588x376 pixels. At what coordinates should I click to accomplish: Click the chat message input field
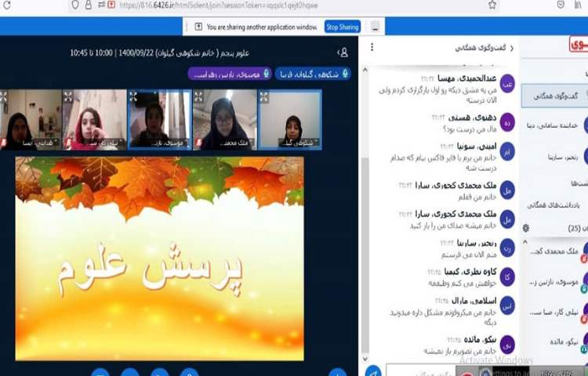[422, 371]
